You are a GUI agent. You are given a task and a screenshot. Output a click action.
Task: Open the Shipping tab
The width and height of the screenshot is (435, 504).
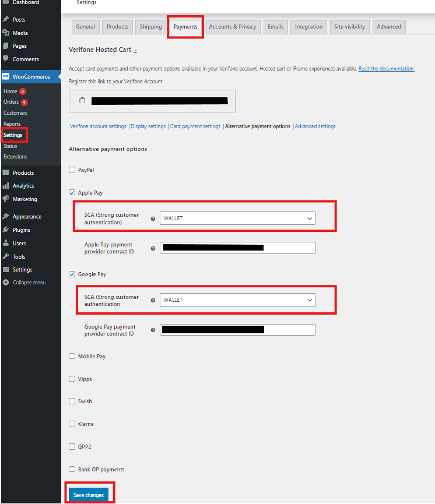151,27
